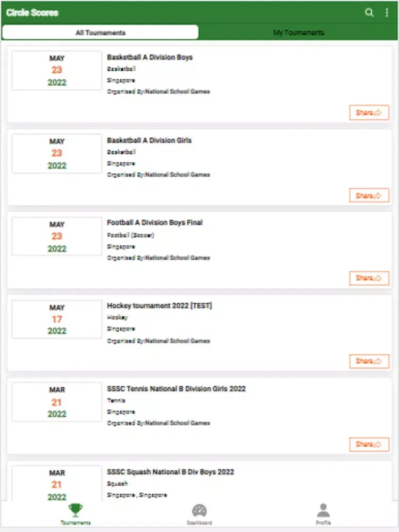Screen dimensions: 399x532
Task: Open search with the magnifier icon
Action: coord(369,13)
